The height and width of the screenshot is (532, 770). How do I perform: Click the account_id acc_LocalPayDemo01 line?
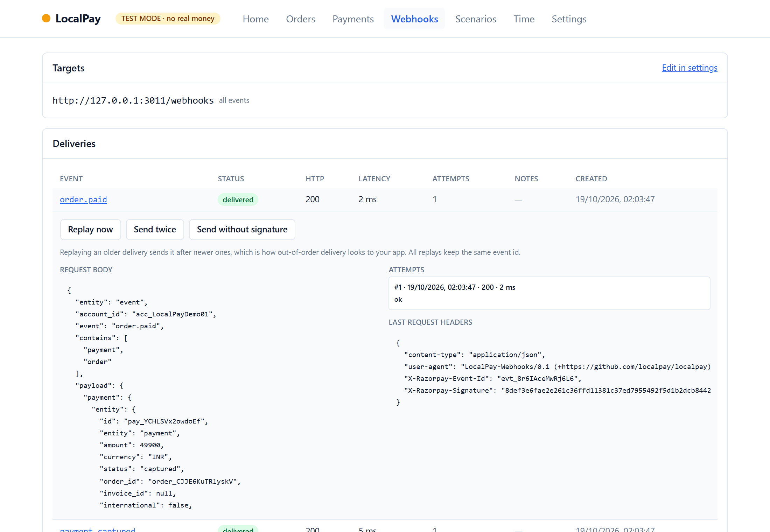[146, 314]
